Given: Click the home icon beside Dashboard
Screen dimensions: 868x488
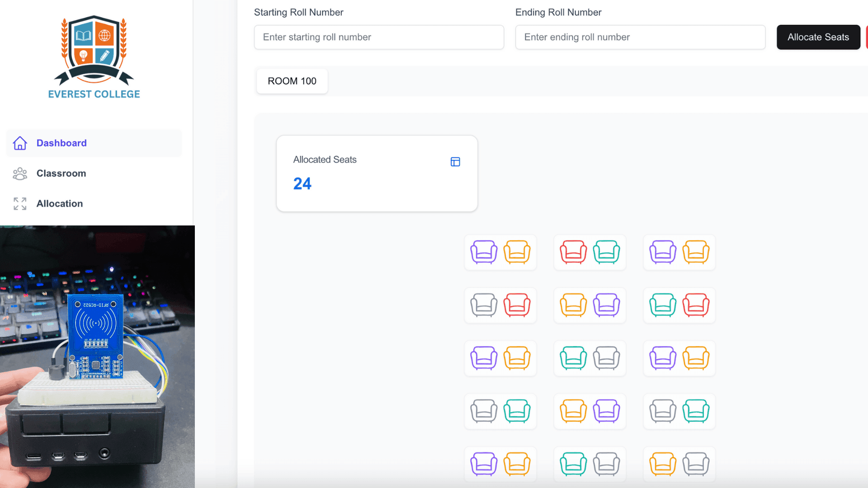Looking at the screenshot, I should (20, 143).
